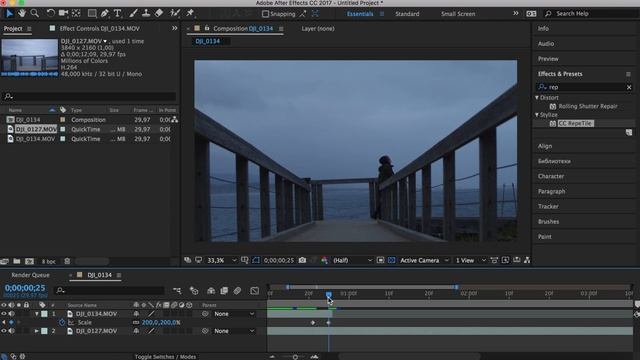Open the 33,3% magnification dropdown
The height and width of the screenshot is (360, 640).
[222, 260]
